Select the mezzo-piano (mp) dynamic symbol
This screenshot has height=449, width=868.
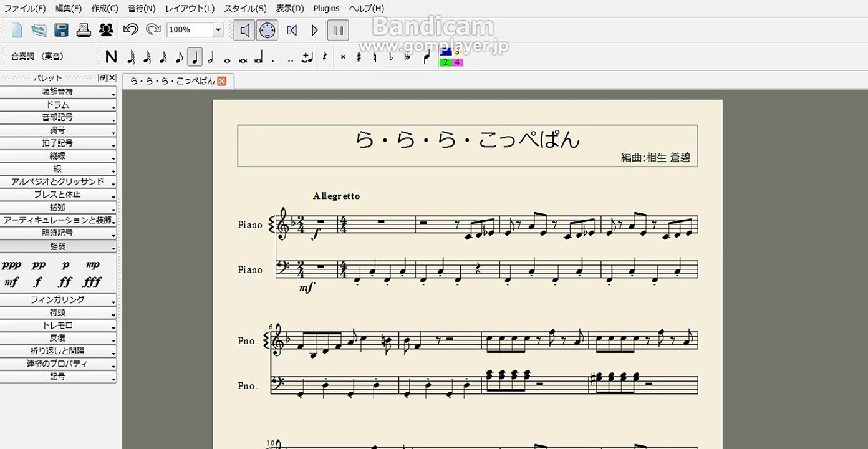tap(93, 265)
